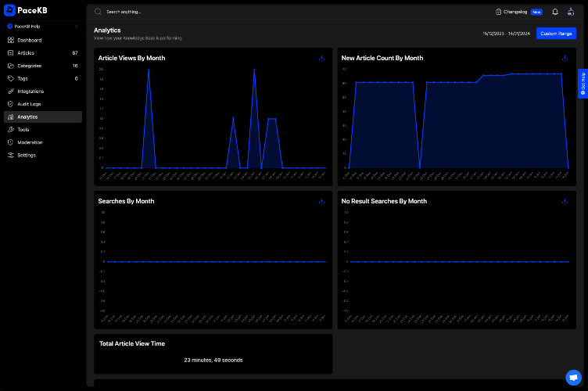Go to Moderation in the sidebar
Image resolution: width=588 pixels, height=391 pixels.
(x=43, y=142)
